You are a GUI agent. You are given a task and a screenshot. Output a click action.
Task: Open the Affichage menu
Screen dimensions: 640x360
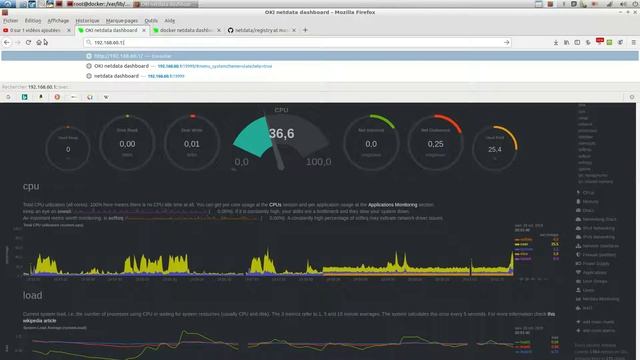(58, 20)
